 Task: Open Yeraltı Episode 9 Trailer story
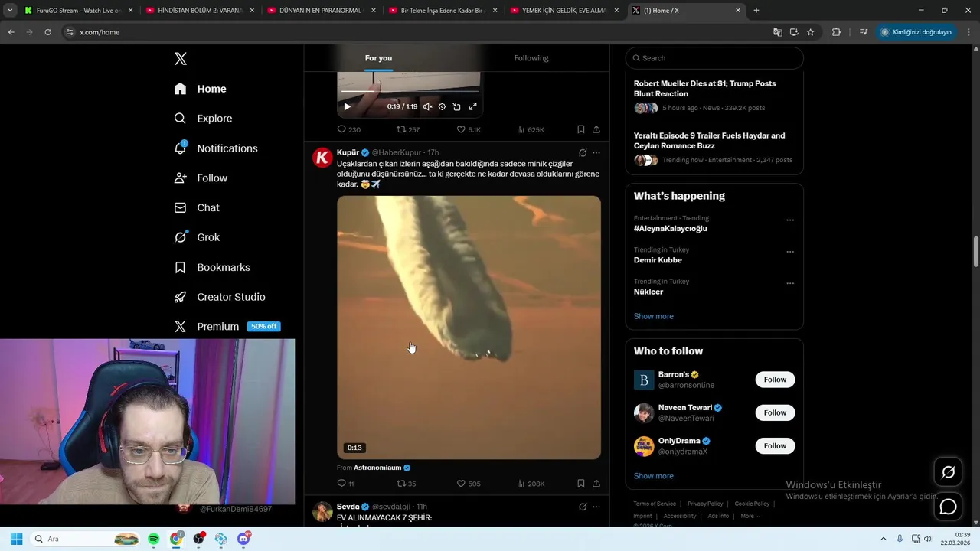pyautogui.click(x=714, y=148)
